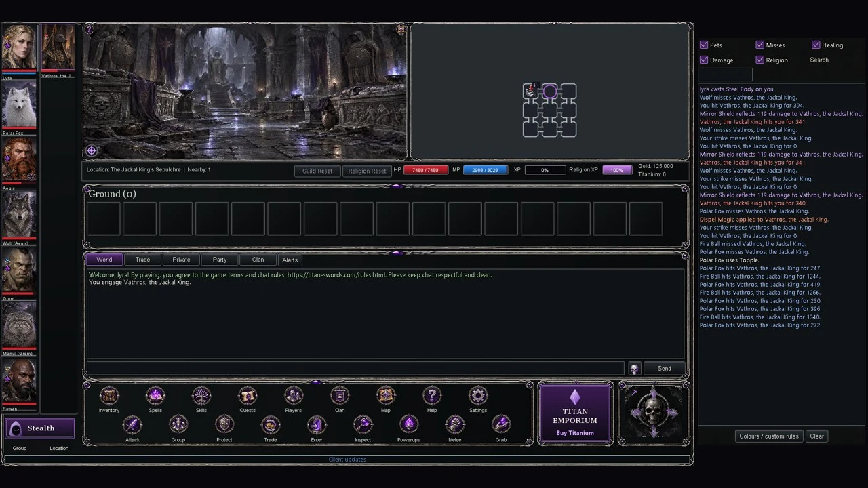Screen dimensions: 868x488
Task: Open the Skills icon
Action: tap(201, 396)
